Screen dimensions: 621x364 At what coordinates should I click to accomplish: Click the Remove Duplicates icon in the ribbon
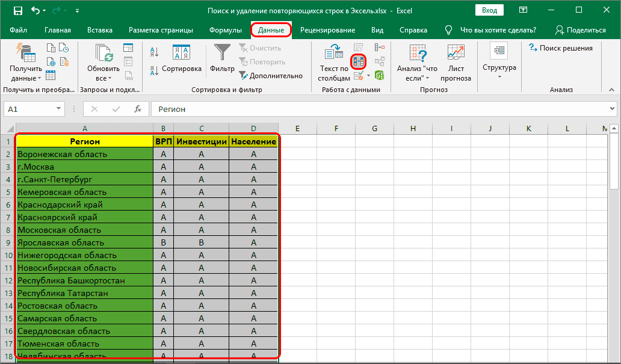tap(359, 61)
